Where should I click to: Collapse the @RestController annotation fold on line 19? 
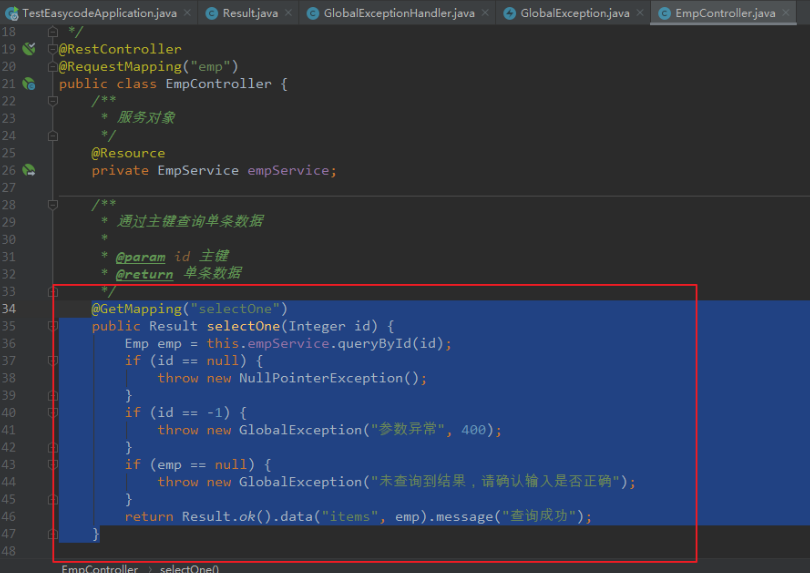52,49
